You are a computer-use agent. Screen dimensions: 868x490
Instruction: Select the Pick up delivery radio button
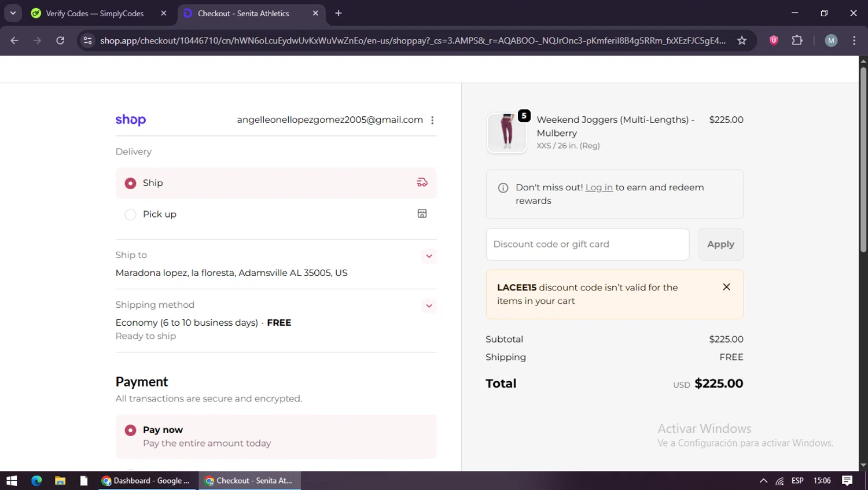click(x=131, y=215)
